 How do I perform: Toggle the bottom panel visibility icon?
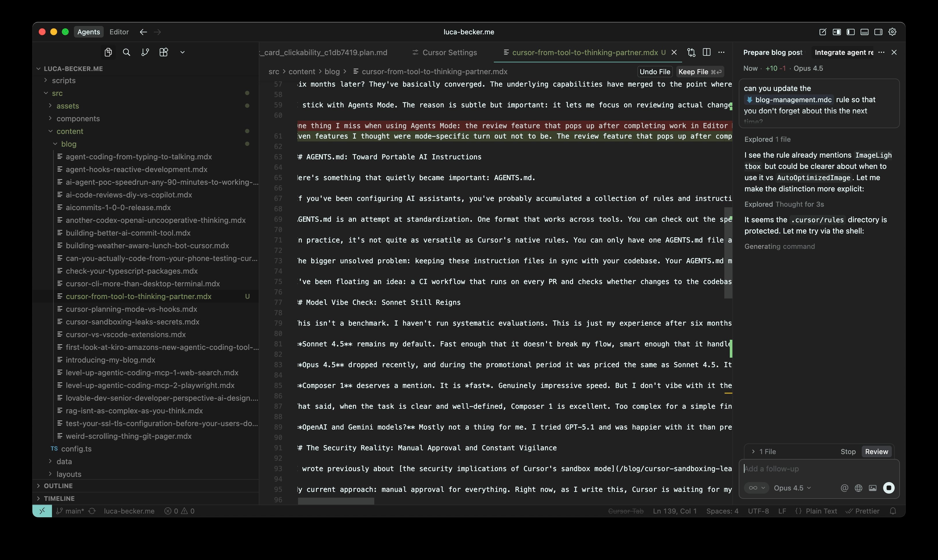864,32
